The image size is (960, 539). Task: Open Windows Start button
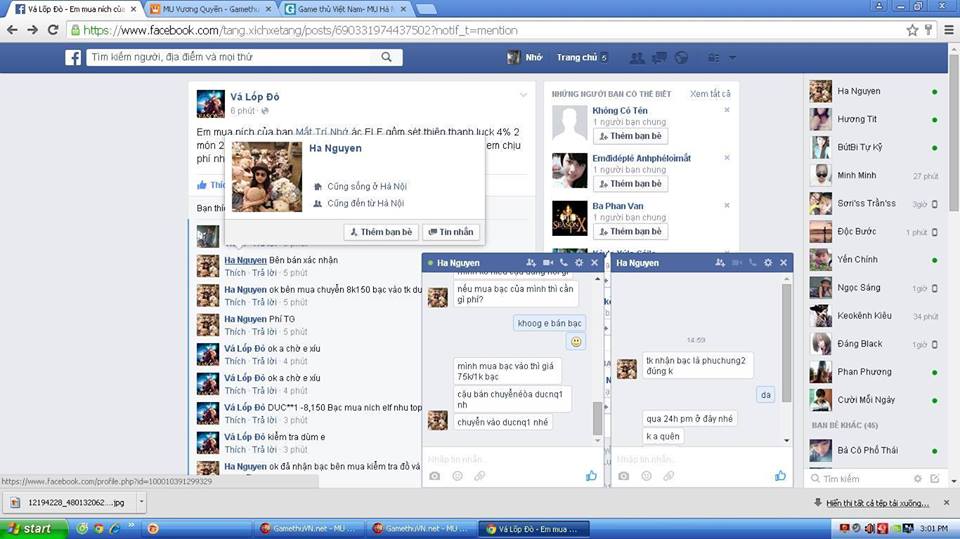30,528
